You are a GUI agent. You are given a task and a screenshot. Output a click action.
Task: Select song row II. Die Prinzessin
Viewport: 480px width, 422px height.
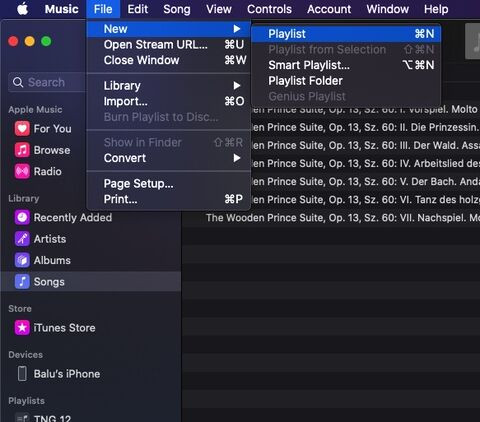(365, 127)
